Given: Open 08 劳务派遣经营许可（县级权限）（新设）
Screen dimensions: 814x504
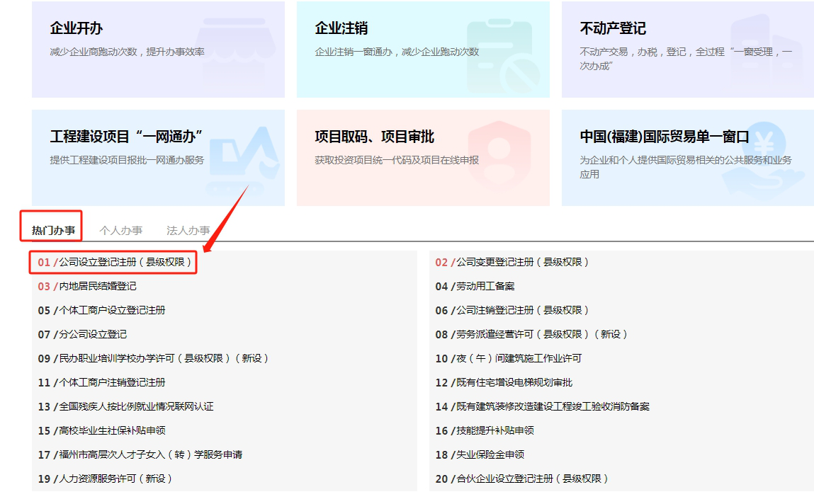Looking at the screenshot, I should 531,334.
